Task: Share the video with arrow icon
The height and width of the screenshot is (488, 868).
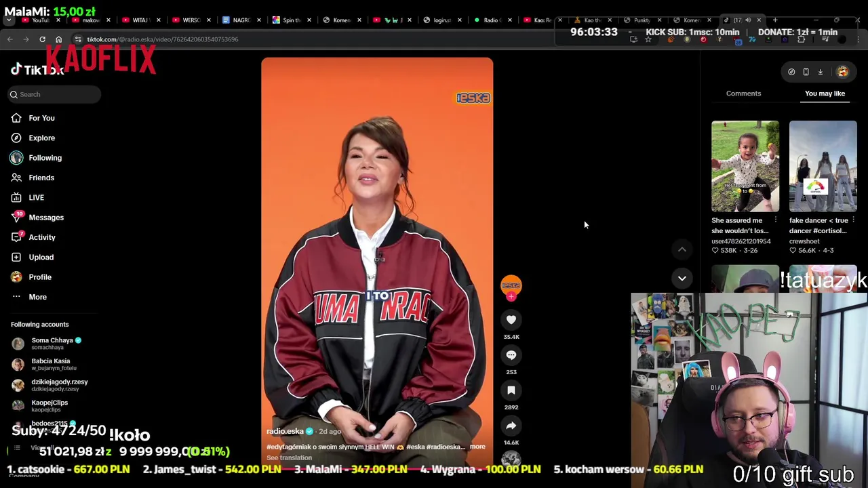Action: (x=511, y=426)
